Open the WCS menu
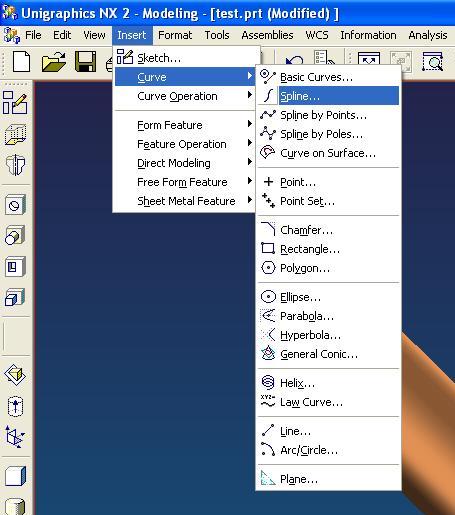 (x=317, y=35)
